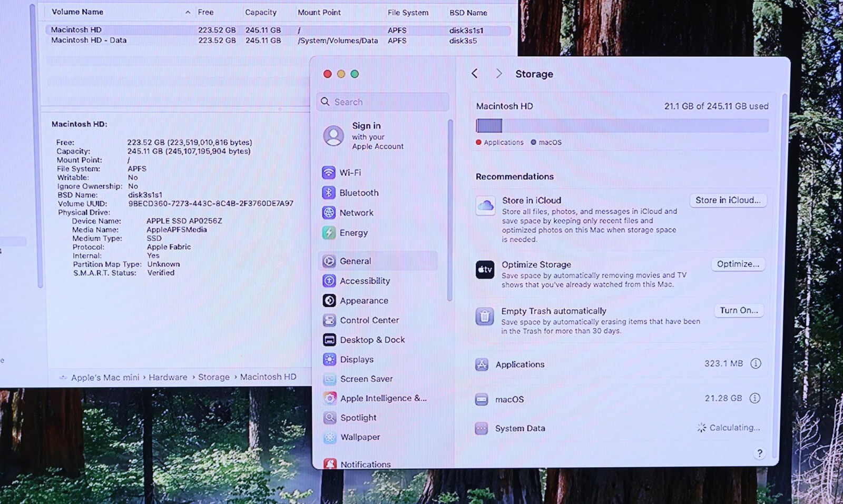Open the Displays icon
Viewport: 843px width, 504px height.
click(x=329, y=360)
